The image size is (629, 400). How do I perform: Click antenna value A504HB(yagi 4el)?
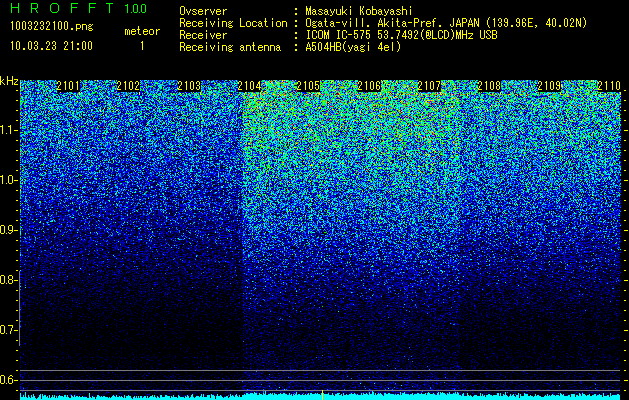(353, 47)
